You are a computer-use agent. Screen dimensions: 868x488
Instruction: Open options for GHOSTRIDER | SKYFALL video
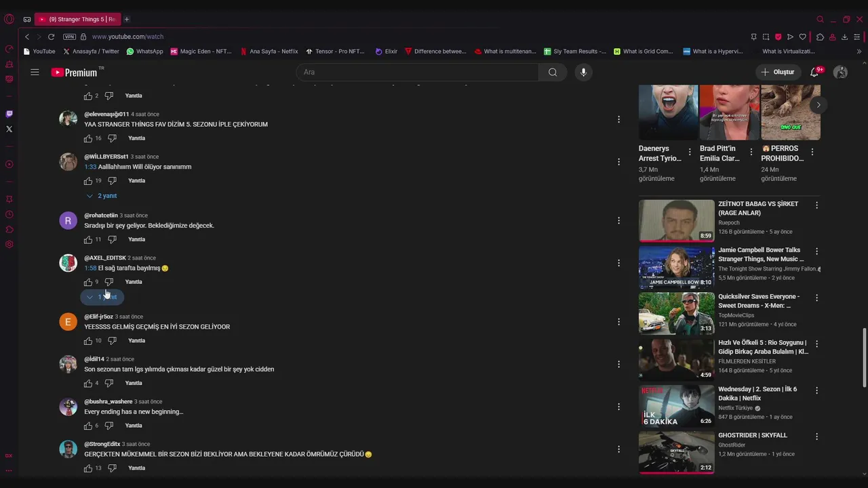816,436
